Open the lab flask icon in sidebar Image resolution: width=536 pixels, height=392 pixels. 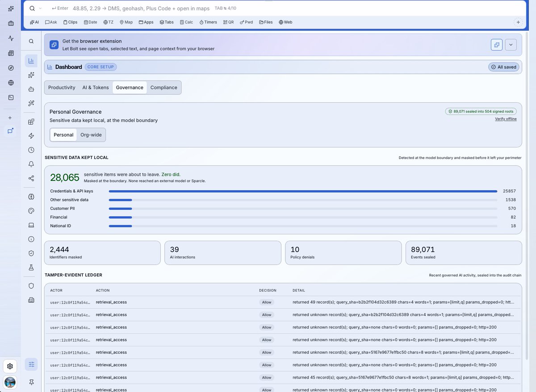(31, 267)
